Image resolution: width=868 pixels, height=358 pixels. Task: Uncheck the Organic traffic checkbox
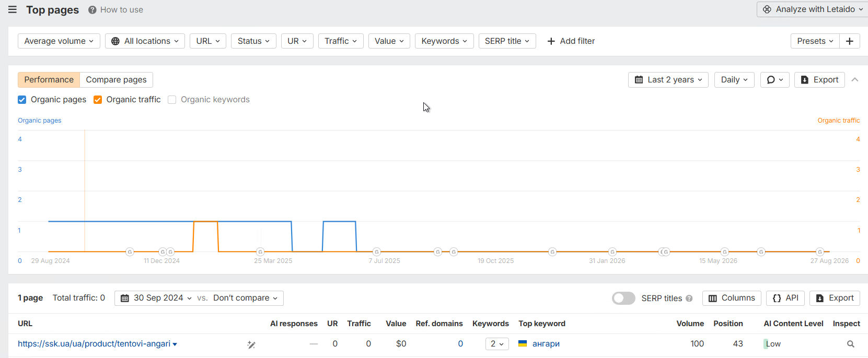(98, 100)
